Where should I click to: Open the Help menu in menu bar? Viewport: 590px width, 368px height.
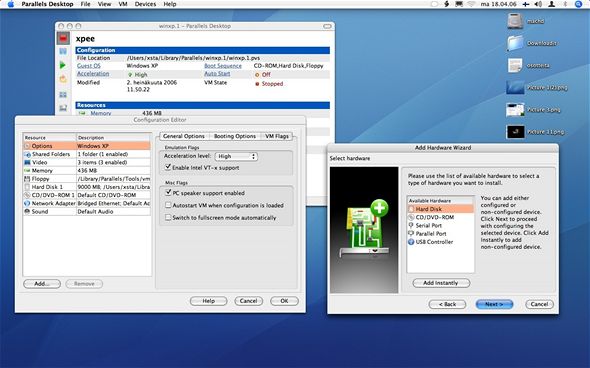click(x=170, y=4)
